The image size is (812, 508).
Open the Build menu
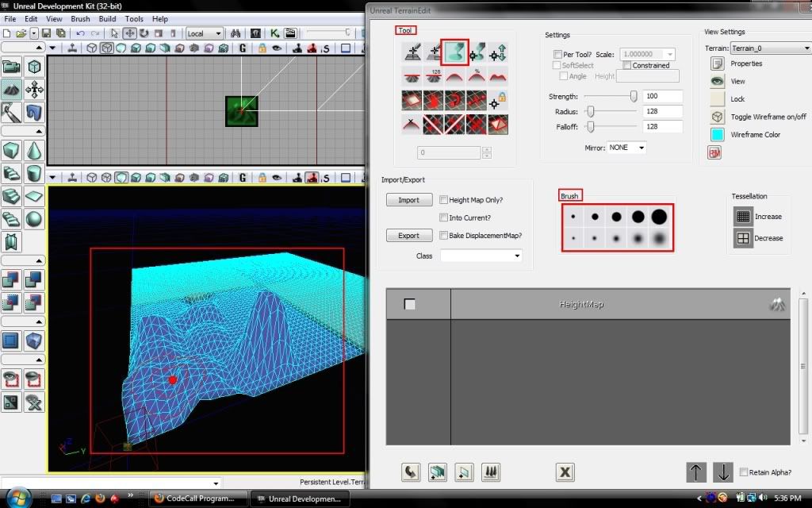(x=107, y=19)
